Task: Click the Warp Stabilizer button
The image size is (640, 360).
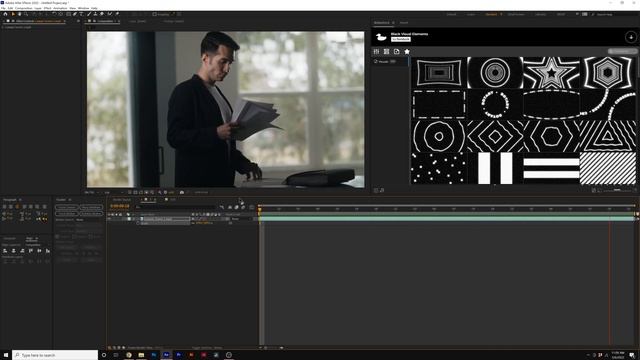Action: (91, 207)
